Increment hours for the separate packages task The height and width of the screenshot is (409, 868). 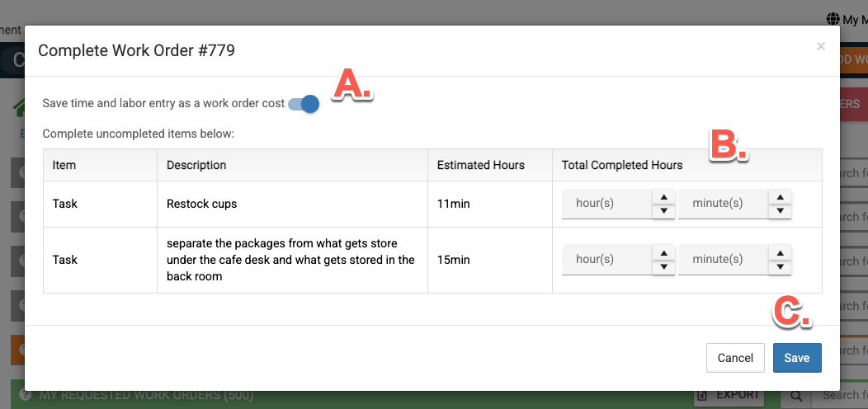[x=663, y=253]
